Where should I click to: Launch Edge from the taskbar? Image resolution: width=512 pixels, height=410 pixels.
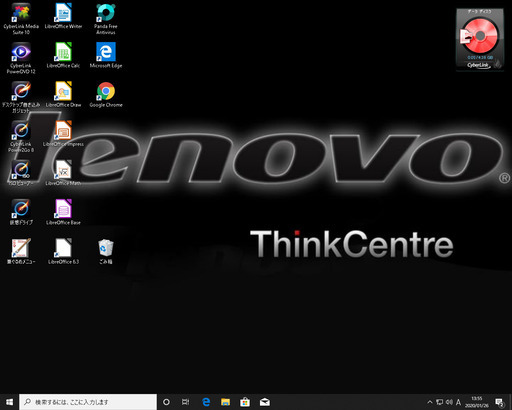coord(206,402)
